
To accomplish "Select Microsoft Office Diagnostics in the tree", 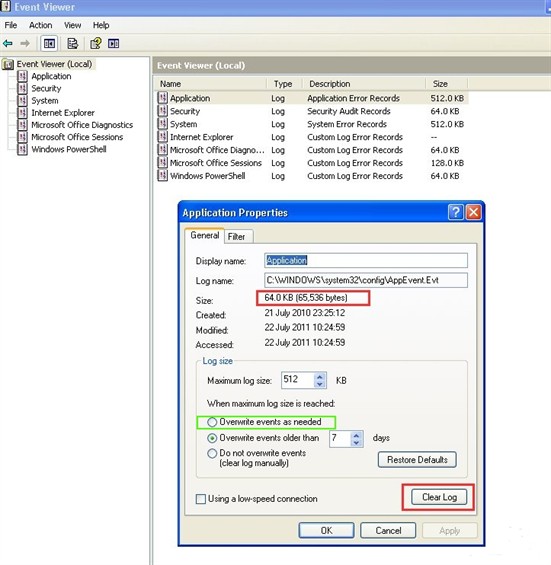I will pos(82,125).
